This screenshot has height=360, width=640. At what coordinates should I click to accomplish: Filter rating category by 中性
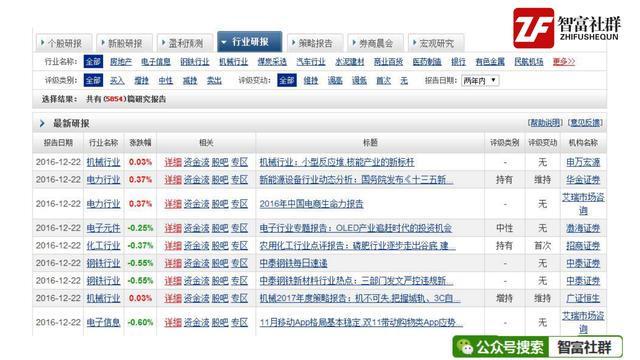click(166, 80)
